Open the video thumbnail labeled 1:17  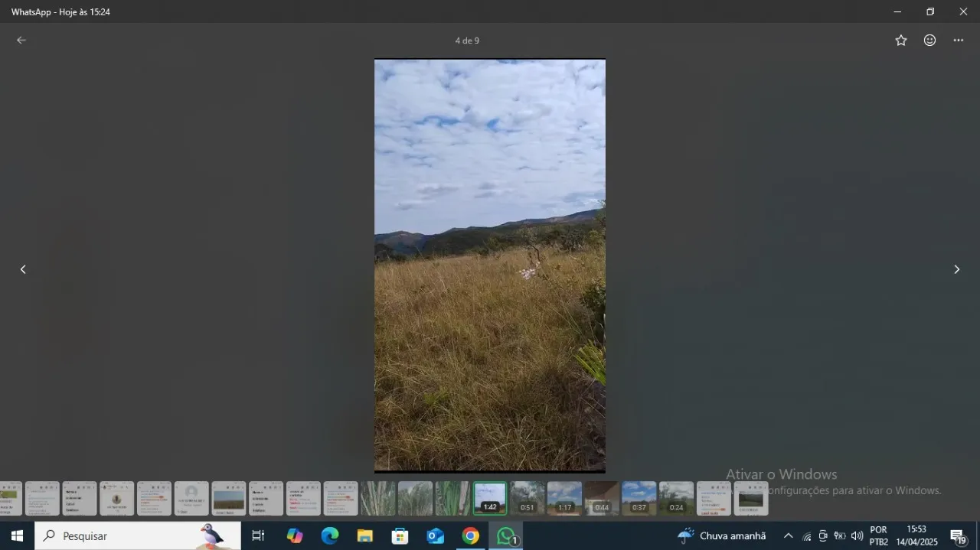coord(564,498)
